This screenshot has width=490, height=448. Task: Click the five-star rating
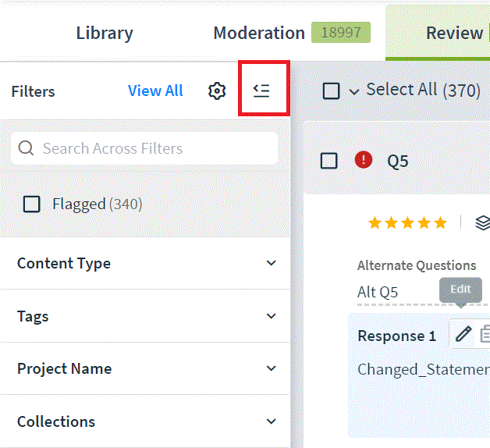click(x=407, y=223)
